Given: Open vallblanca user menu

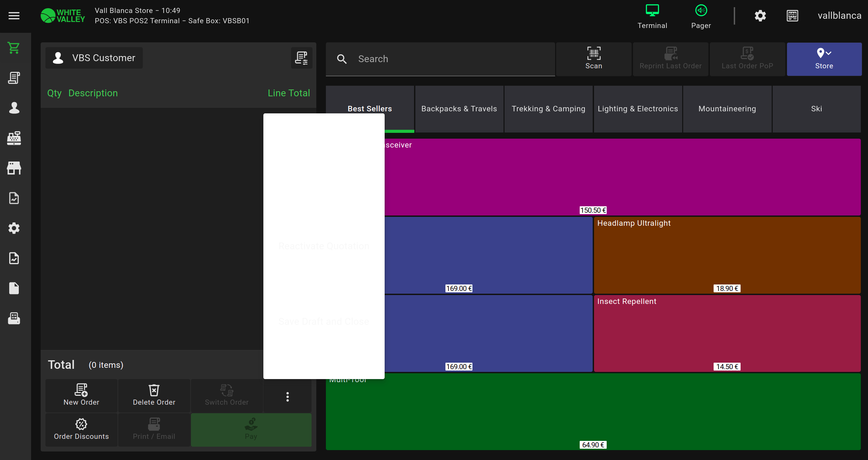Looking at the screenshot, I should (x=839, y=16).
